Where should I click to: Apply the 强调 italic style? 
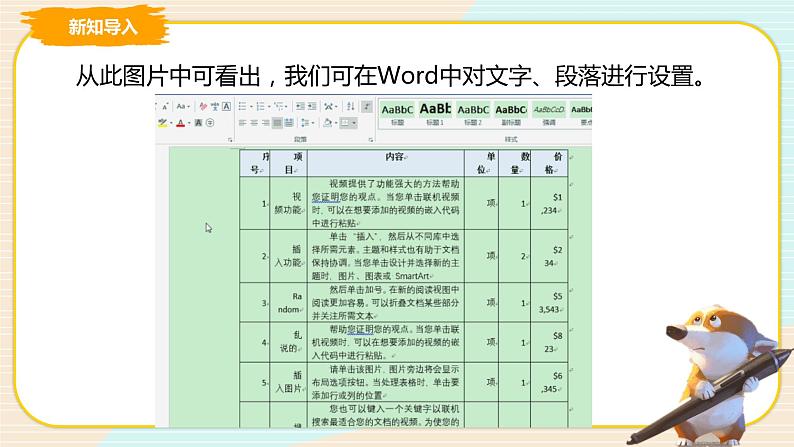click(549, 114)
